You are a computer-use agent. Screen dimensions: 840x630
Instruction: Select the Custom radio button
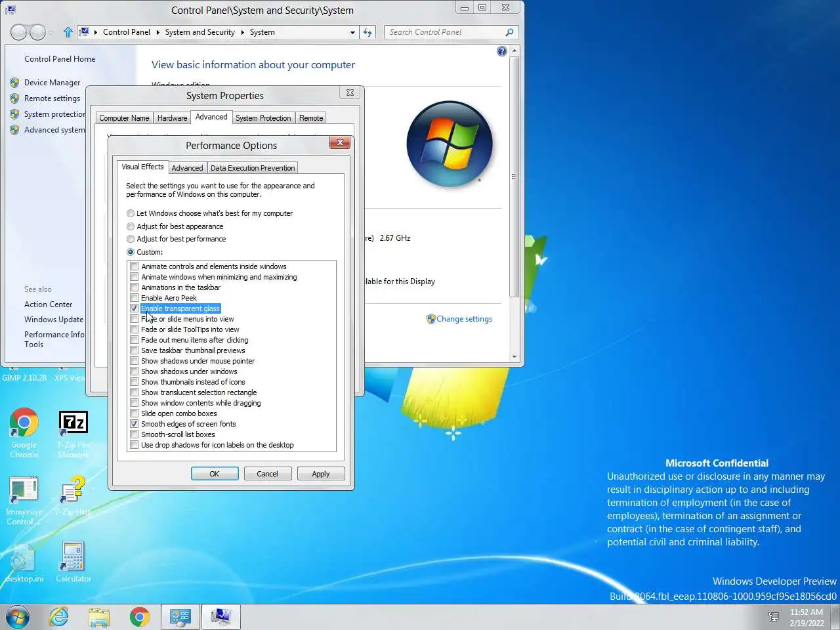(131, 252)
